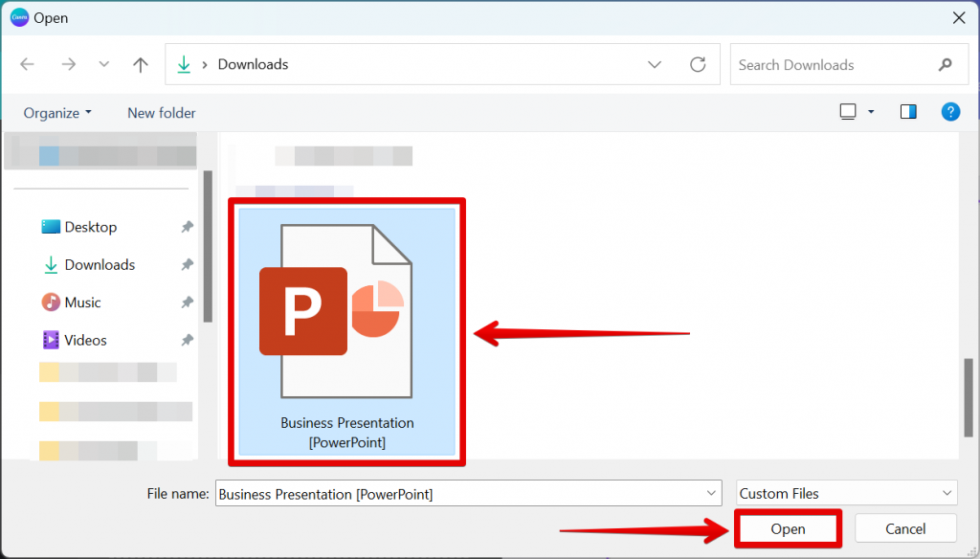
Task: Click the change view layout icon
Action: 848,112
